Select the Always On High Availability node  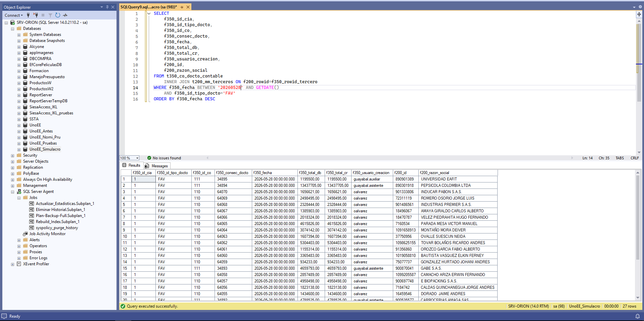tap(48, 179)
